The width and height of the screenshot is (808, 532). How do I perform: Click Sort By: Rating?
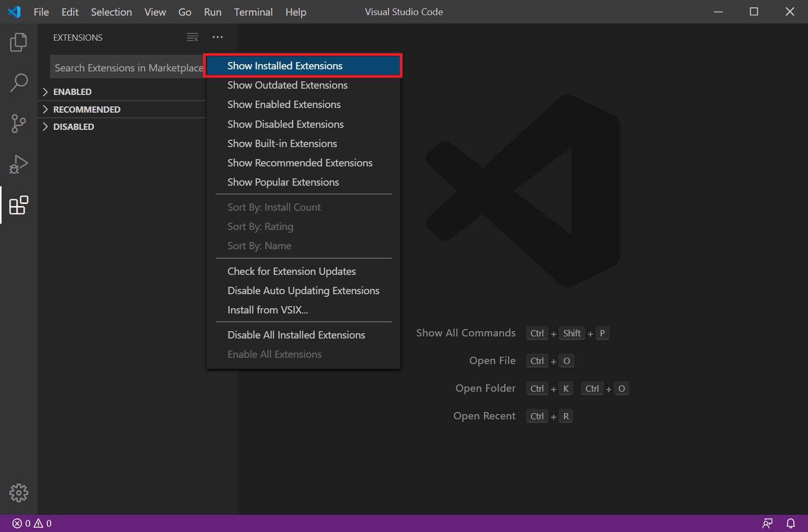click(x=303, y=226)
